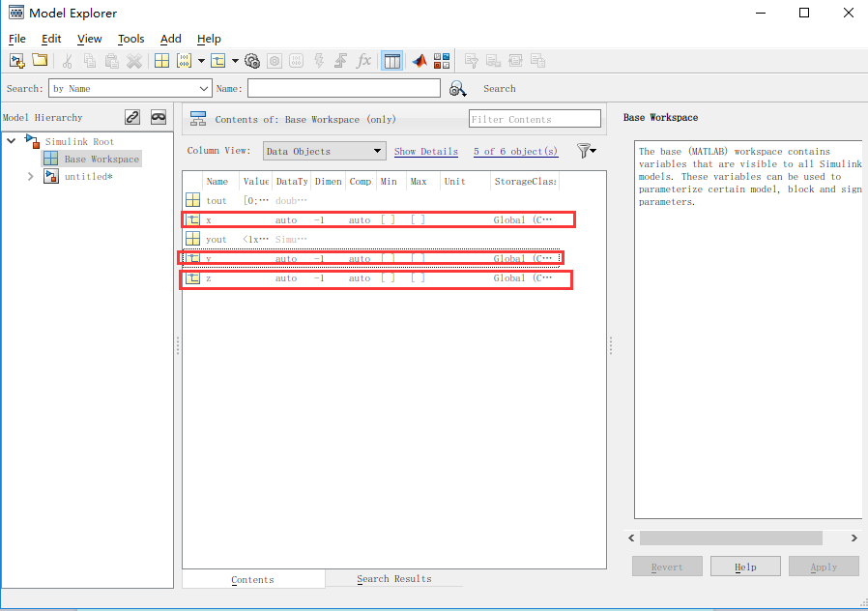
Task: Click the second greyed toolbar icon
Action: [493, 61]
